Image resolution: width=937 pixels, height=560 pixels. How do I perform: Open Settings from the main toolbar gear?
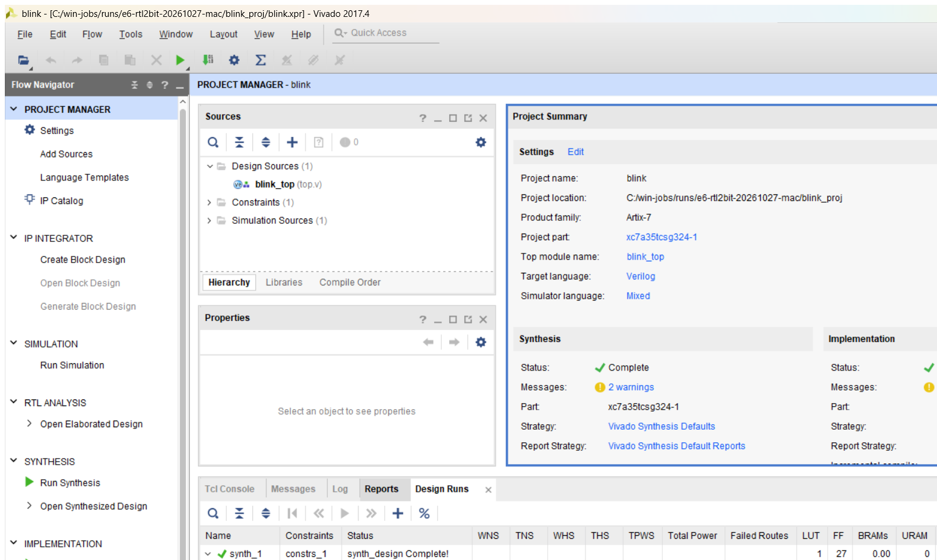pos(234,60)
